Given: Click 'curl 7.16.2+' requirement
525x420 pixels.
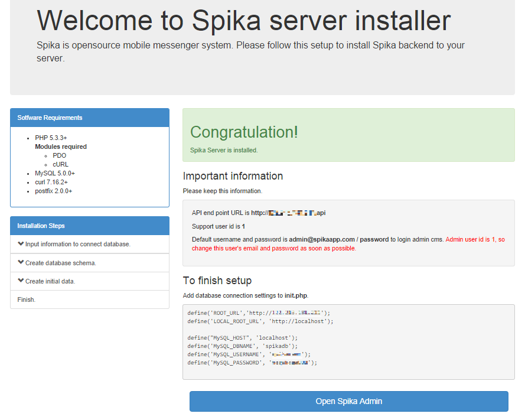Looking at the screenshot, I should 51,182.
